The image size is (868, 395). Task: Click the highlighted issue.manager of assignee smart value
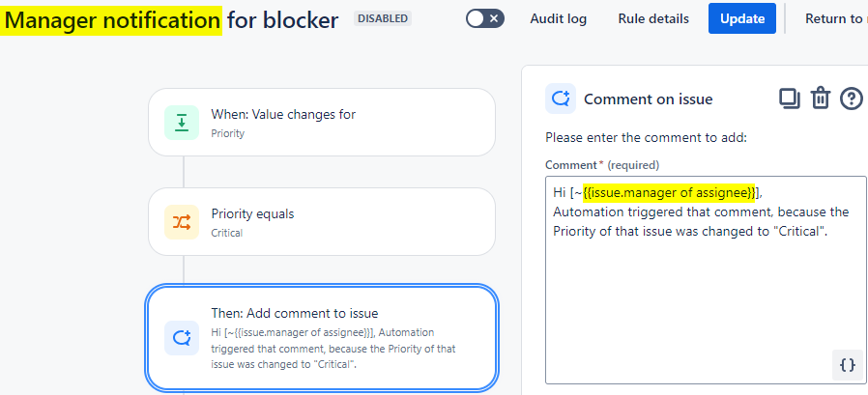click(670, 193)
